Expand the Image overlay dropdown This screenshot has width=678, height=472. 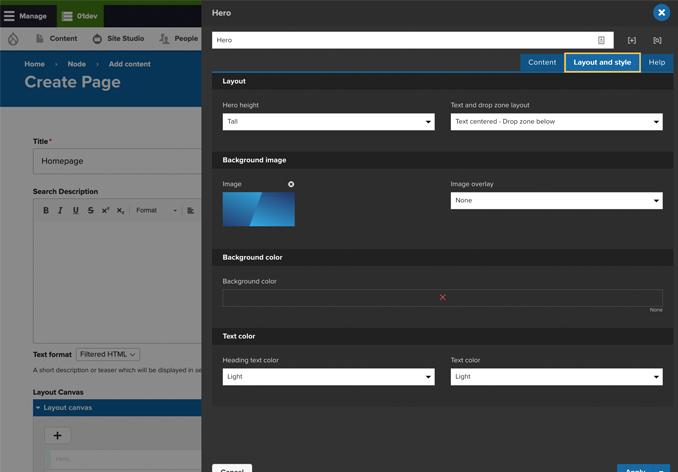click(x=556, y=201)
